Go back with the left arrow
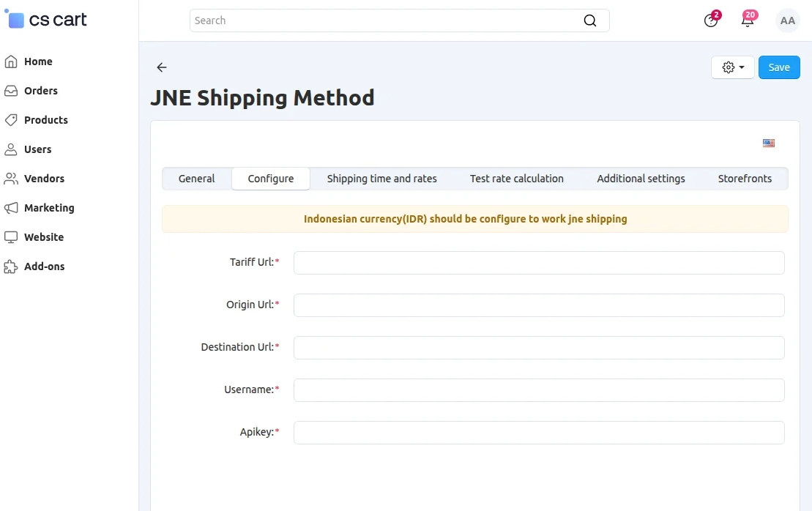Image resolution: width=812 pixels, height=511 pixels. tap(162, 67)
